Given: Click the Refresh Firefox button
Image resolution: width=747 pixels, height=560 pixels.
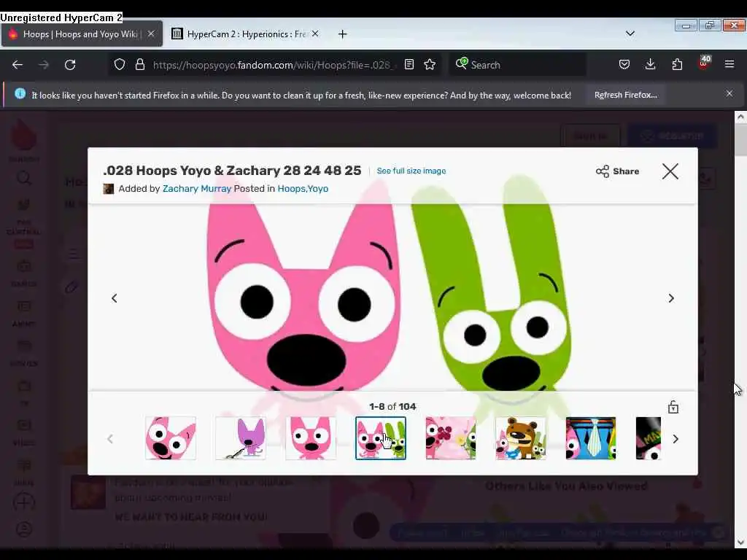Looking at the screenshot, I should click(625, 95).
